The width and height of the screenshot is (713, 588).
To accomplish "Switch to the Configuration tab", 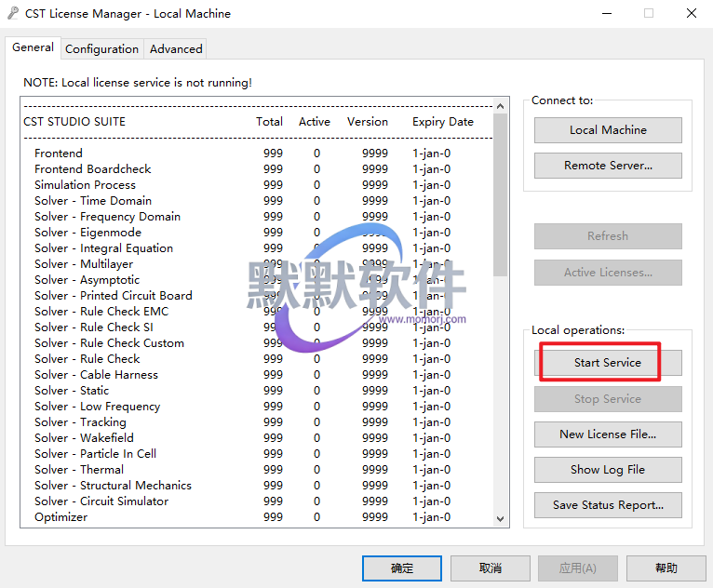I will tap(101, 48).
